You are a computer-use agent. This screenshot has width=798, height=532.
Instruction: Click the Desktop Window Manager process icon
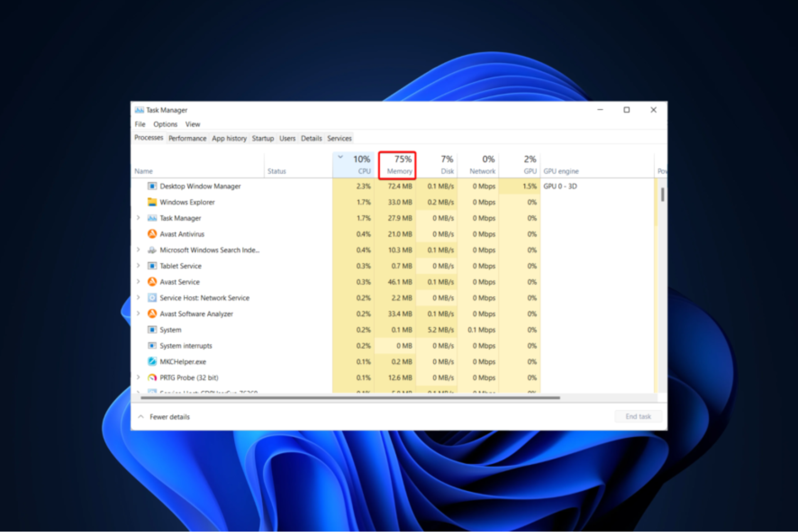tap(152, 186)
